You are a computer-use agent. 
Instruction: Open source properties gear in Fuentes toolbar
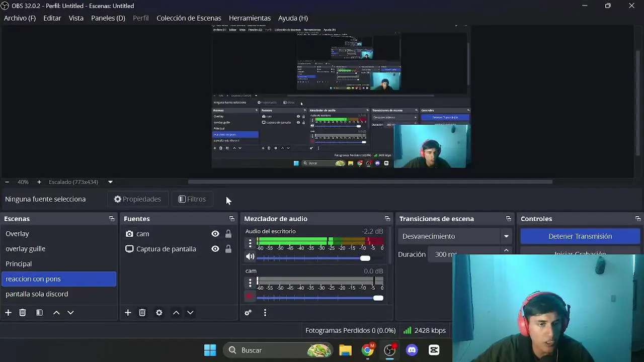[x=159, y=313]
